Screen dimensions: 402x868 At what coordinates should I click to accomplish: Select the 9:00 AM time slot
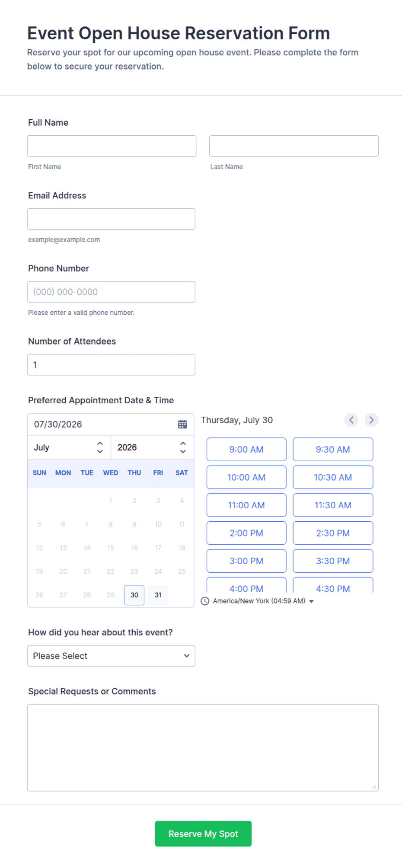click(246, 450)
